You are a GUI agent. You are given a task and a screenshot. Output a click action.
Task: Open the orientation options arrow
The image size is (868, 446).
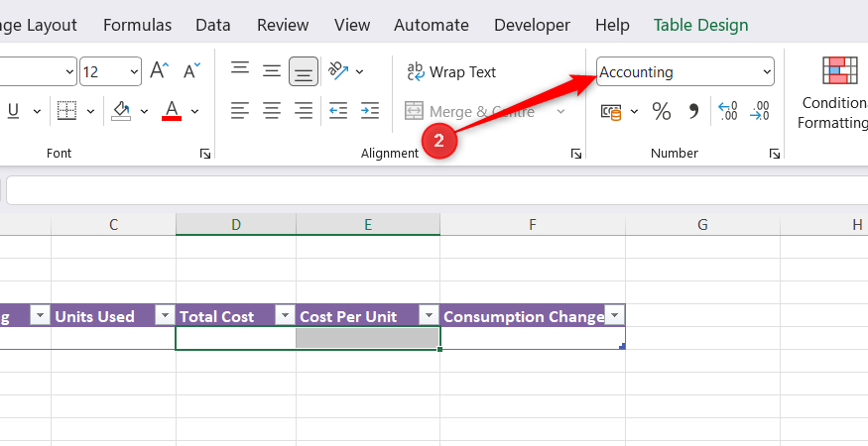point(359,71)
